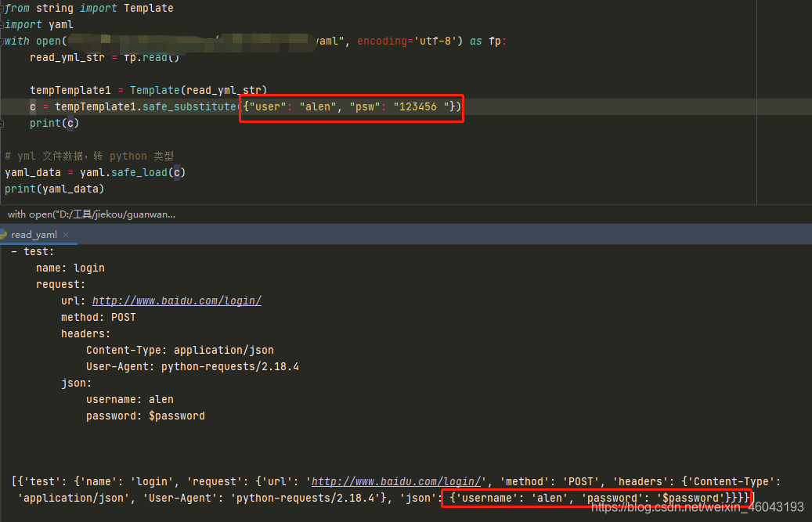Click the "123456 " string in the code
Image resolution: width=812 pixels, height=522 pixels.
[421, 106]
